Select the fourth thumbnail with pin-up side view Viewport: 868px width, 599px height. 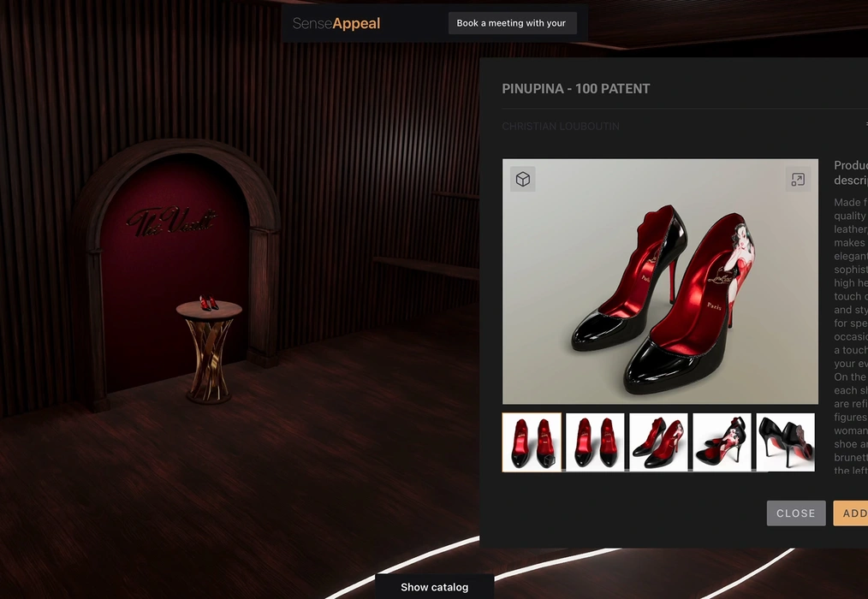pos(722,442)
